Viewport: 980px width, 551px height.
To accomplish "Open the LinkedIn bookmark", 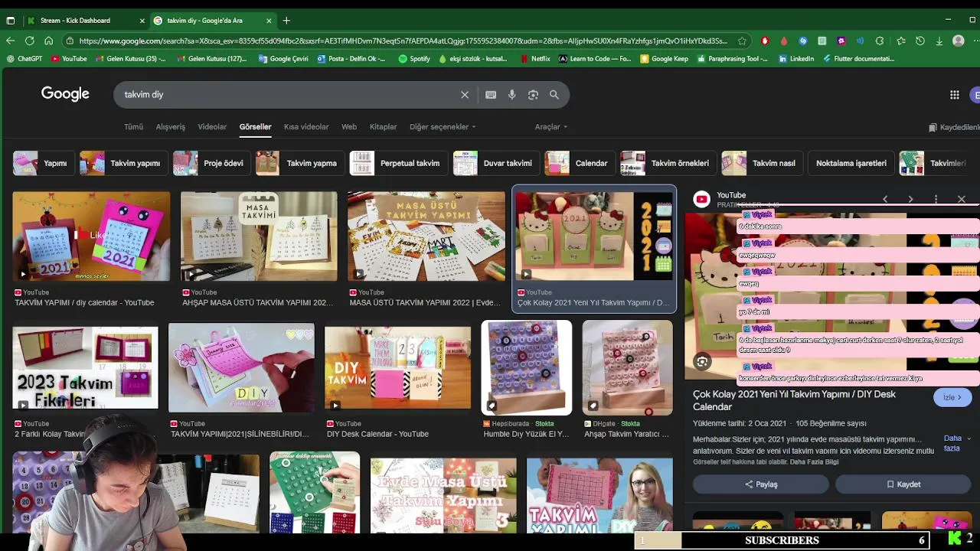I will point(795,59).
